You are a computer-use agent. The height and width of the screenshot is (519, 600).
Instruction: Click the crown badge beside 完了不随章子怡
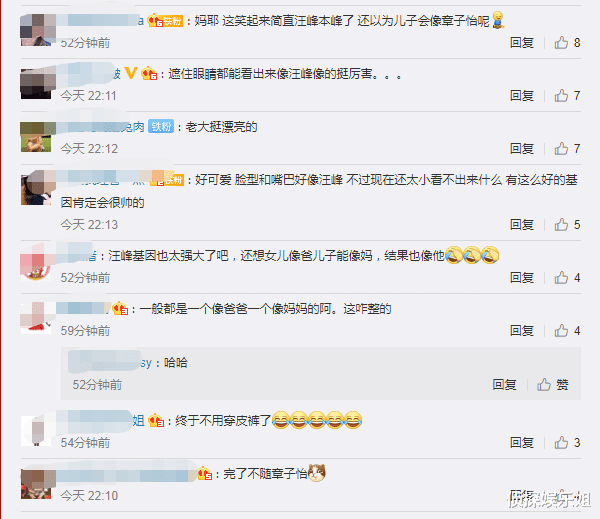coord(205,474)
